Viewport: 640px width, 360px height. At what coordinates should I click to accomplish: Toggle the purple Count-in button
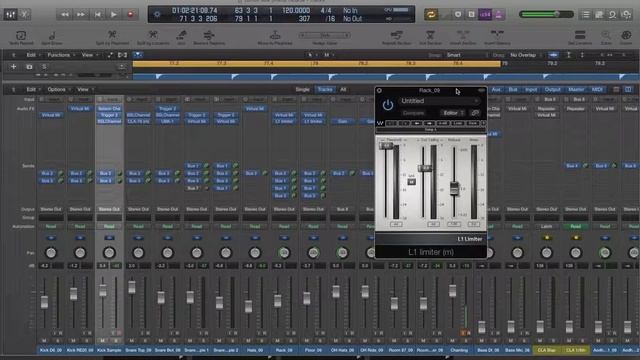coord(485,15)
